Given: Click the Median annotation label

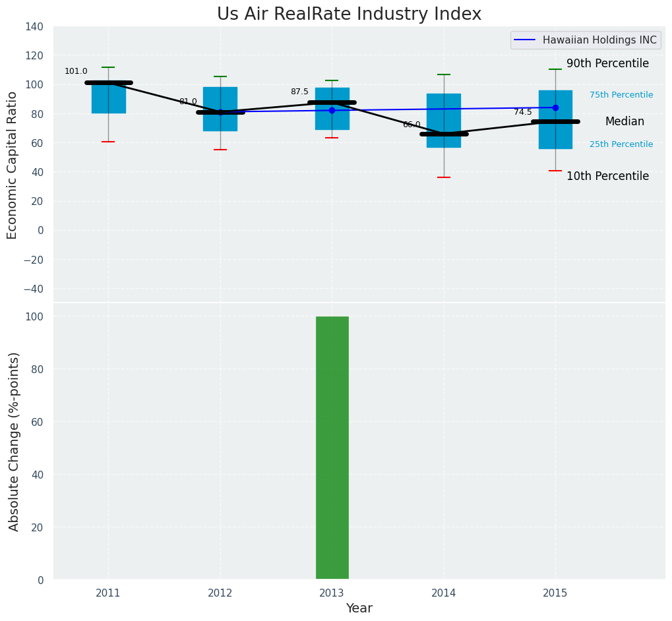Looking at the screenshot, I should click(625, 122).
